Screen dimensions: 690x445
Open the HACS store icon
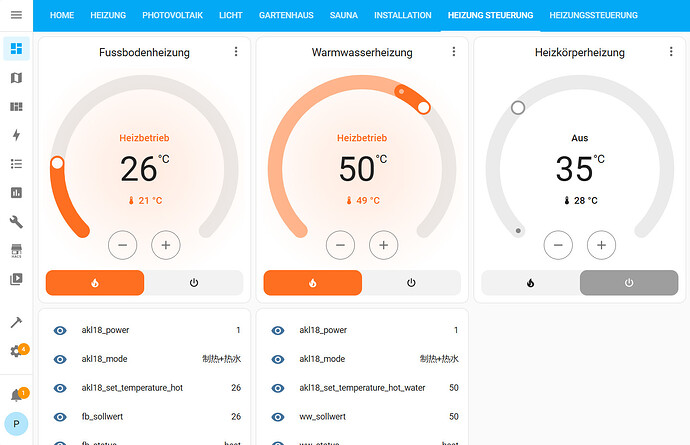[16, 250]
